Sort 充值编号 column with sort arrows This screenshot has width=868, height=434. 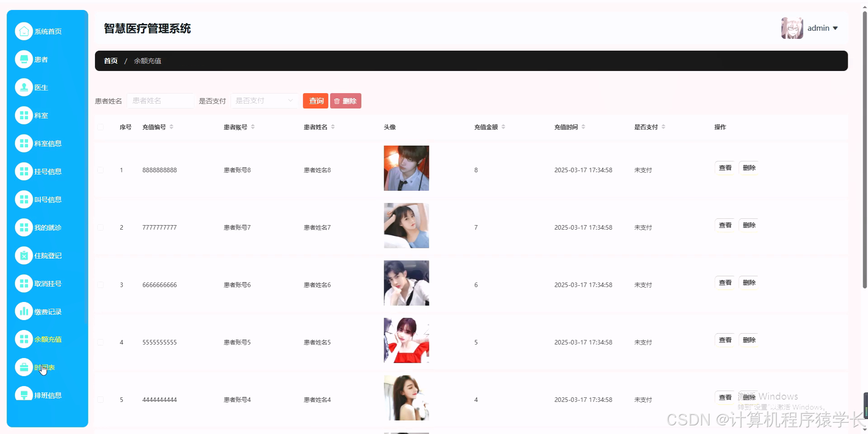pyautogui.click(x=171, y=127)
